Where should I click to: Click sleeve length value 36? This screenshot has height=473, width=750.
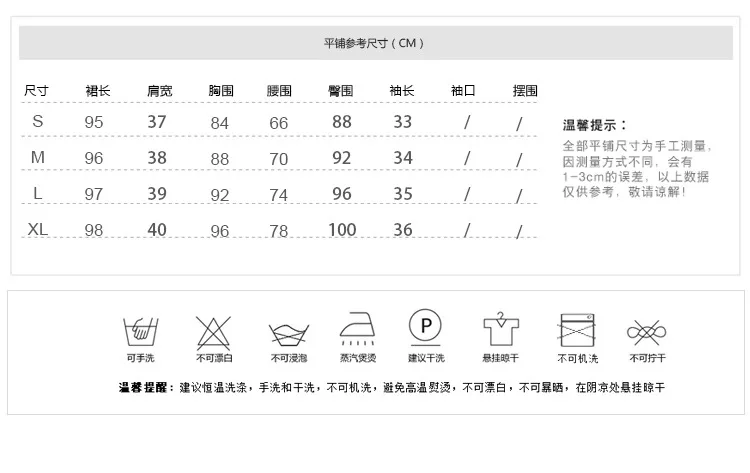pos(403,230)
